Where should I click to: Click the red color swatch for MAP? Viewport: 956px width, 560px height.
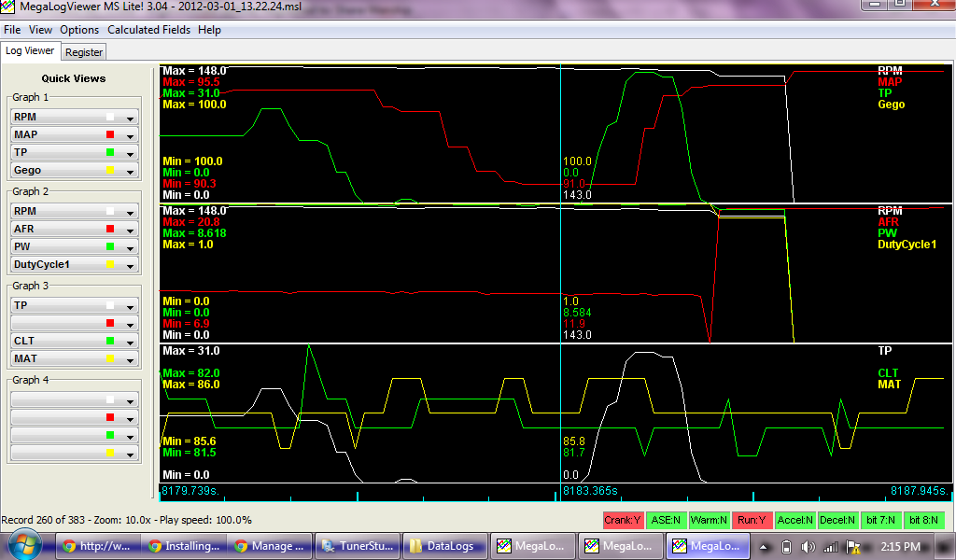[110, 134]
